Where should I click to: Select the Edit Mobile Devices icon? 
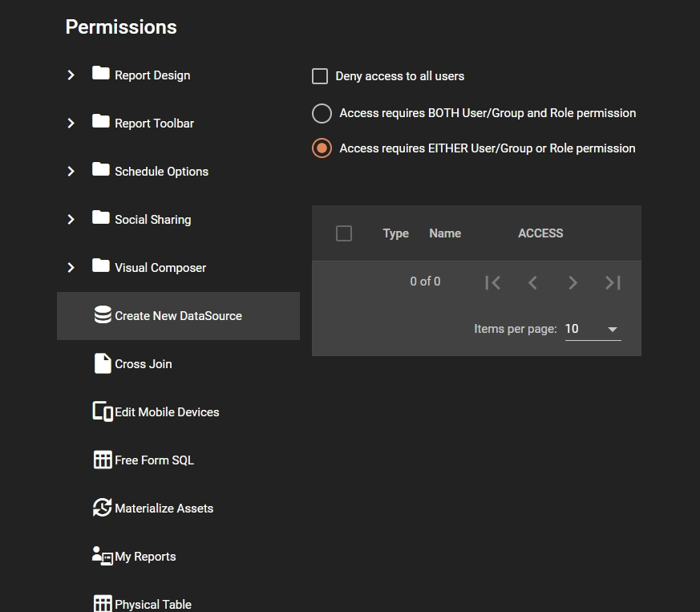click(101, 411)
